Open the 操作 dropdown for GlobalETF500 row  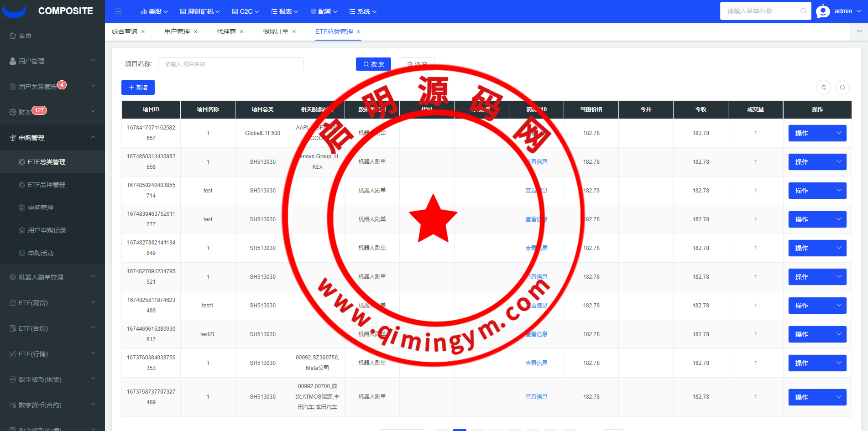click(817, 133)
